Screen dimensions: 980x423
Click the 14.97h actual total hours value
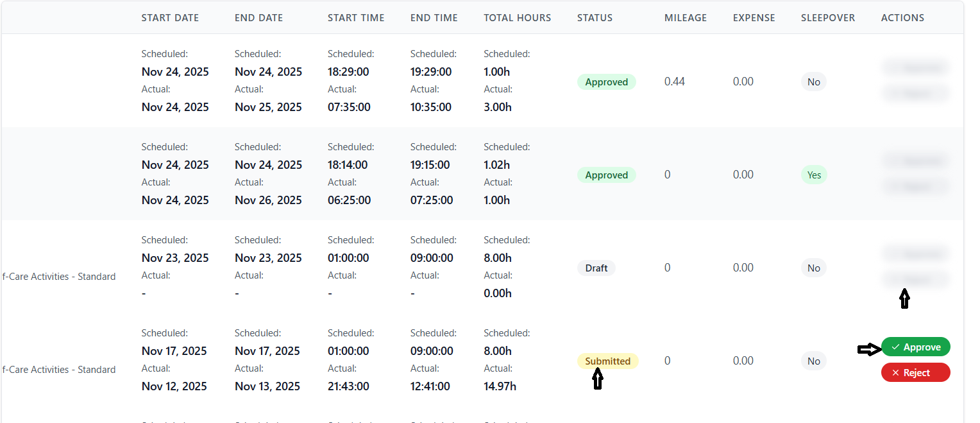(500, 386)
